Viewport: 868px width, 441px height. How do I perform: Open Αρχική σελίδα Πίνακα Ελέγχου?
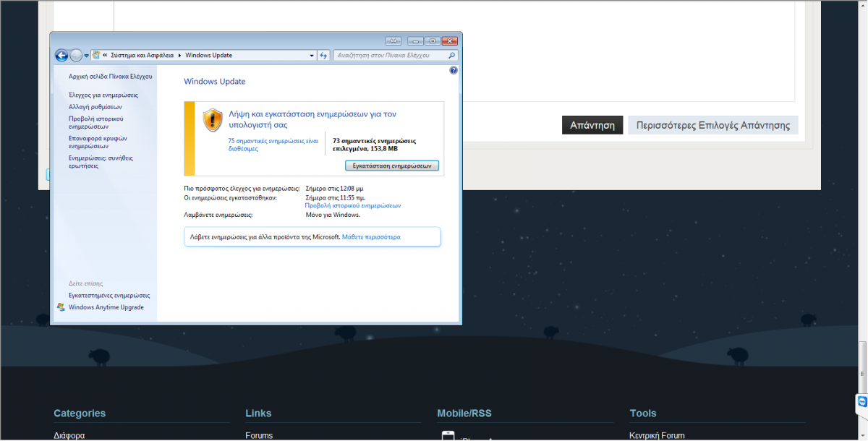(x=110, y=76)
